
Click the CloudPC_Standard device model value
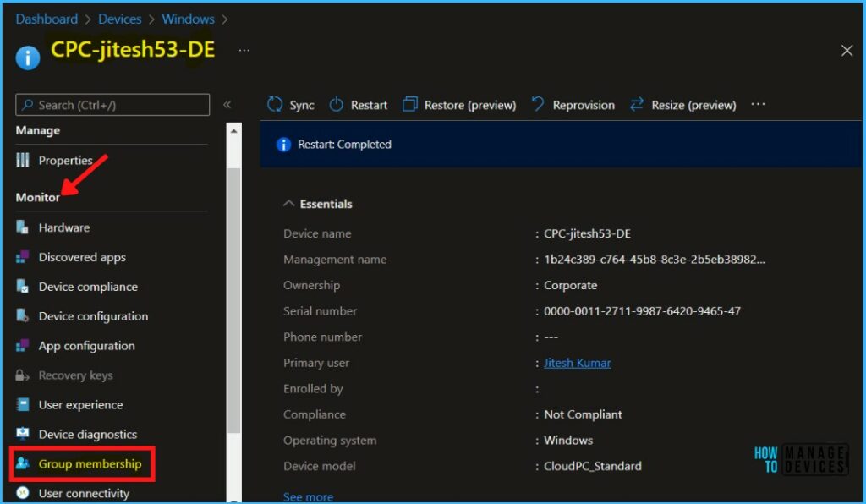click(593, 466)
